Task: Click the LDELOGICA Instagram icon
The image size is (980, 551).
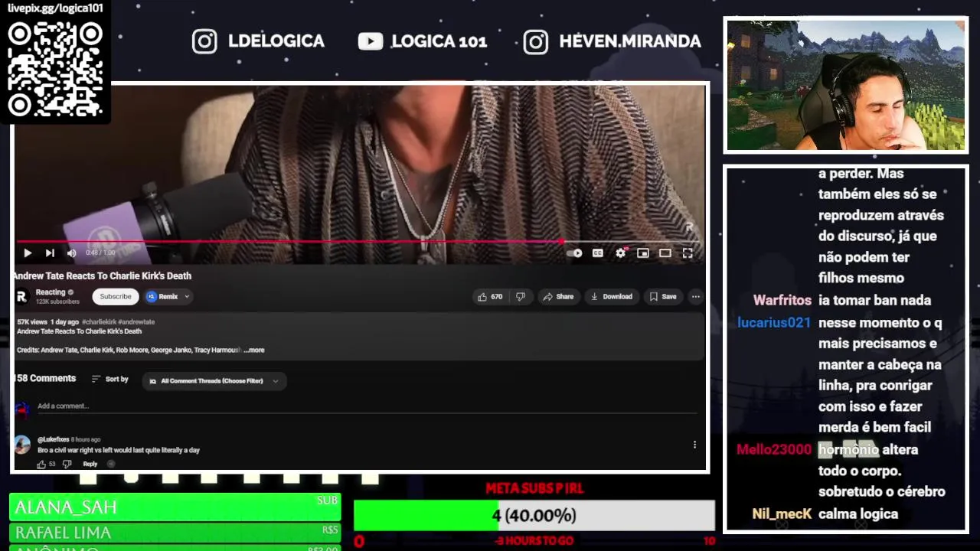Action: (204, 41)
